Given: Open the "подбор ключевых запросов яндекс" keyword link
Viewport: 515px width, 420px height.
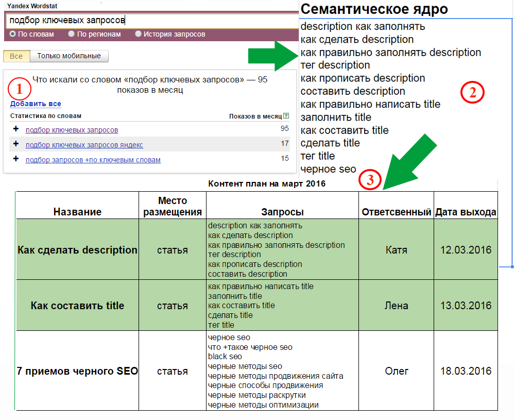Looking at the screenshot, I should [x=84, y=145].
